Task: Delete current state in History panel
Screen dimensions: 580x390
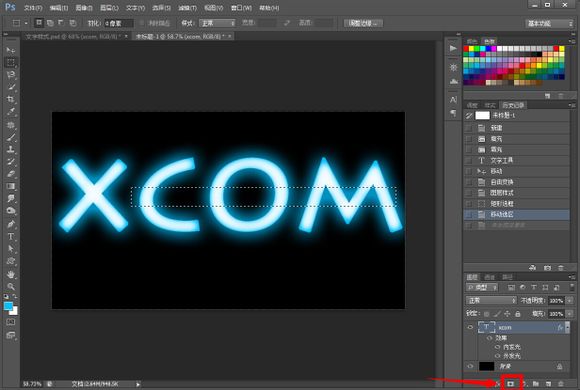Action: pyautogui.click(x=561, y=268)
